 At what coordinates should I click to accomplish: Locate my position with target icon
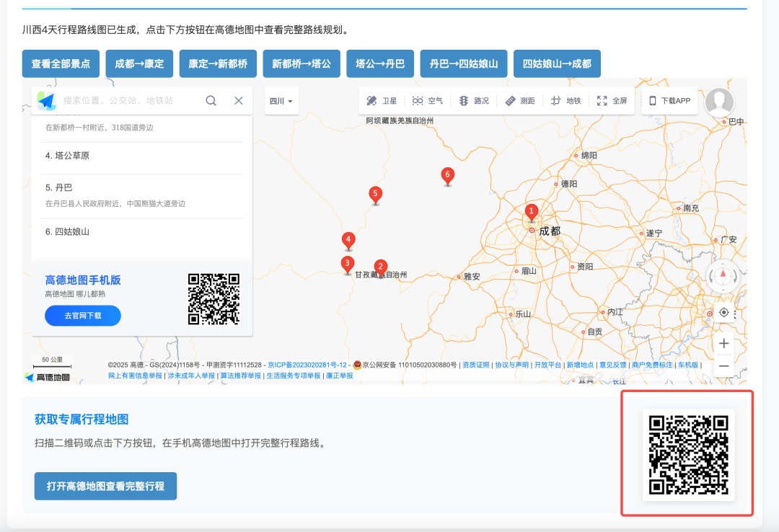(723, 313)
